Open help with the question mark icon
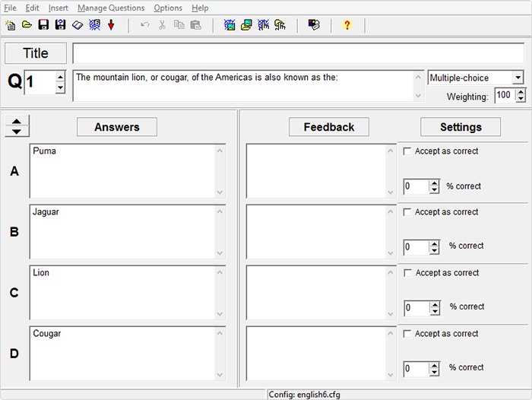 click(x=347, y=25)
